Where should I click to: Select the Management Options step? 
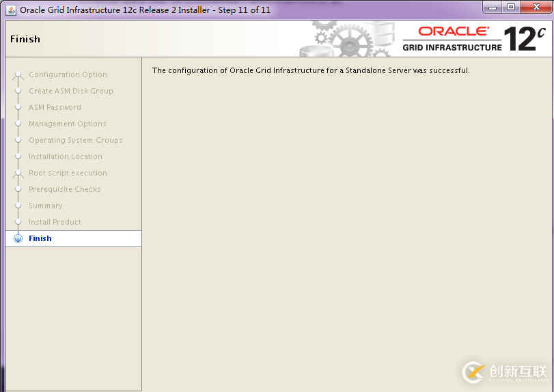(x=68, y=124)
